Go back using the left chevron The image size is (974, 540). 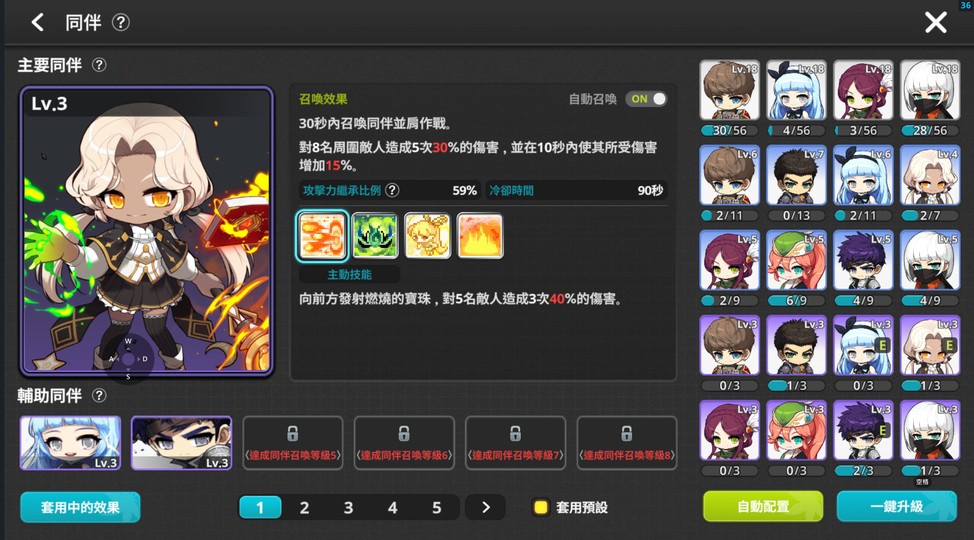tap(38, 23)
